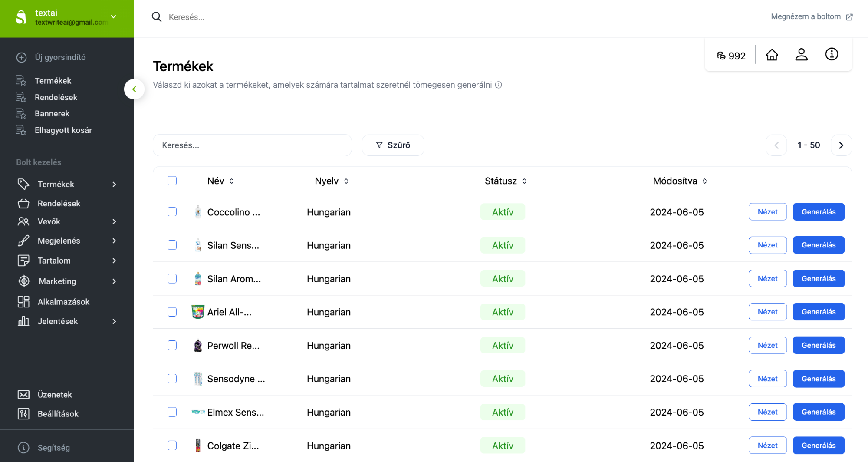Click the Alkalmazások grid icon
The width and height of the screenshot is (868, 462).
click(x=23, y=302)
